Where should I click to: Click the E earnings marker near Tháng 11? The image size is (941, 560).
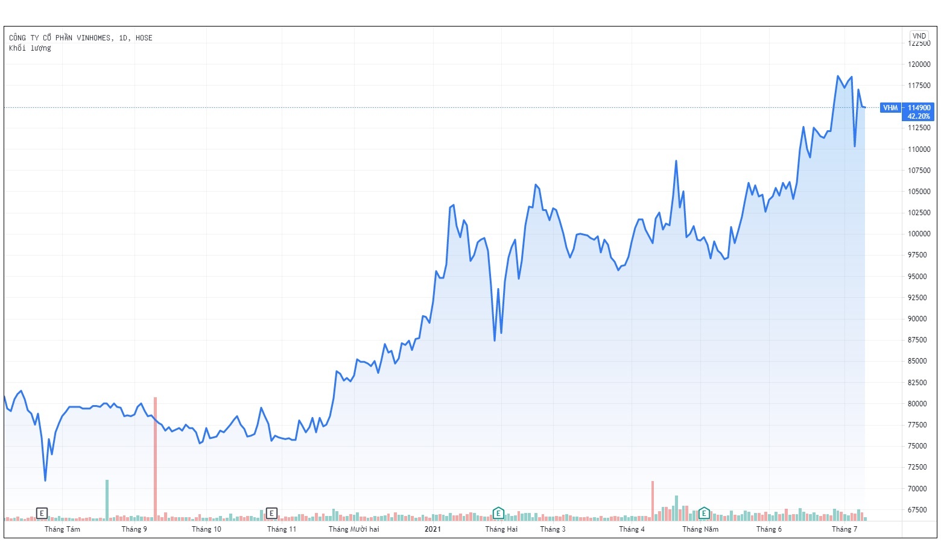[272, 513]
